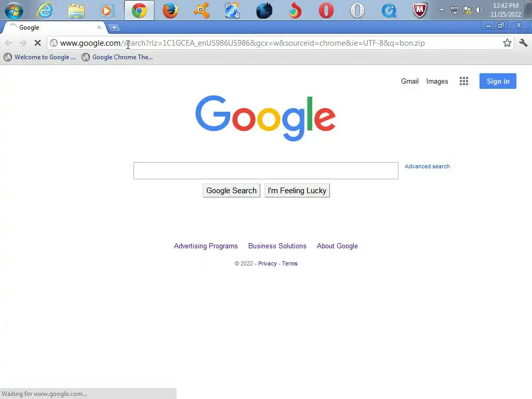
Task: Open the orange Avast browser icon
Action: [201, 10]
